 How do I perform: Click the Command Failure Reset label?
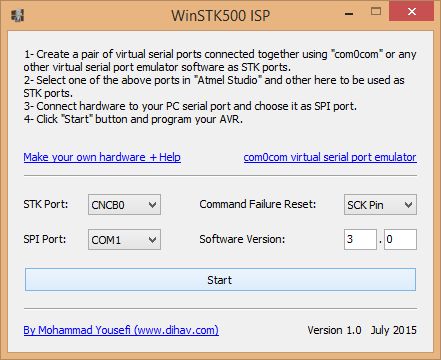258,204
